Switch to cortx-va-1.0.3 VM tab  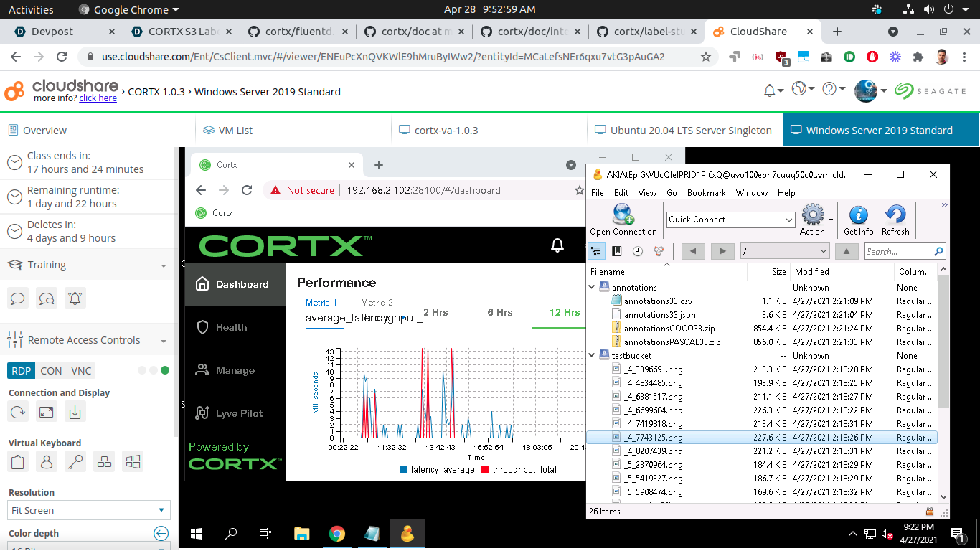(x=489, y=130)
